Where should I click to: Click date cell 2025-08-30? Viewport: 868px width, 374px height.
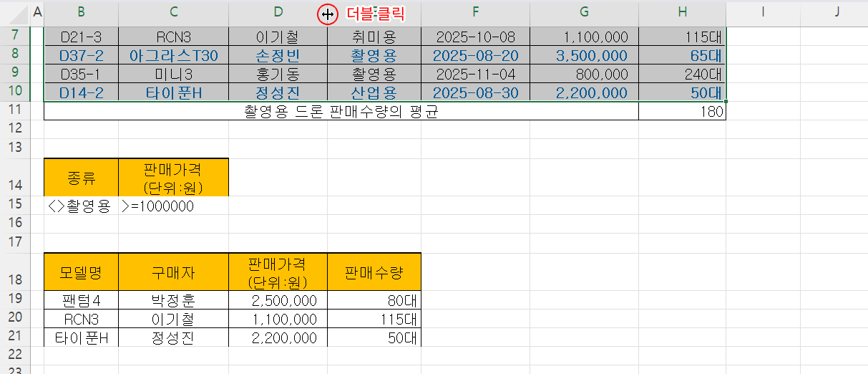475,92
